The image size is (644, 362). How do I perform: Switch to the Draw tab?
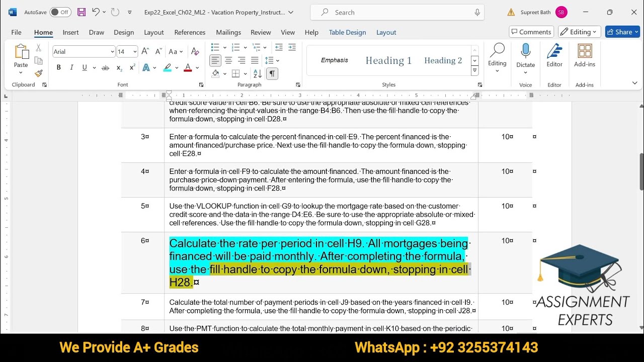[x=97, y=32]
